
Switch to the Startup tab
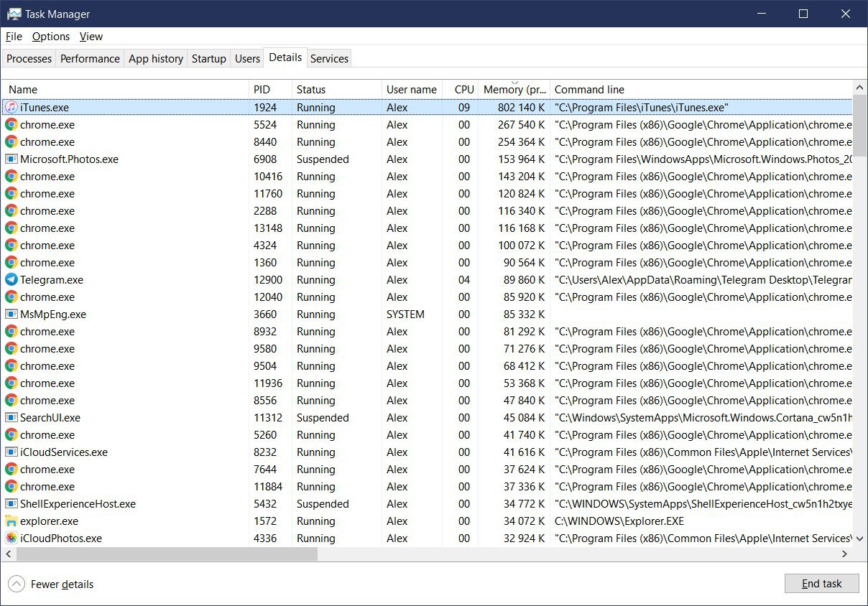(209, 59)
